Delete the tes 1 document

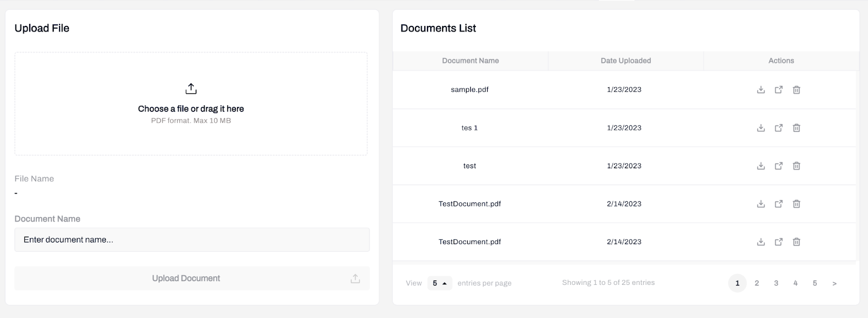(796, 128)
